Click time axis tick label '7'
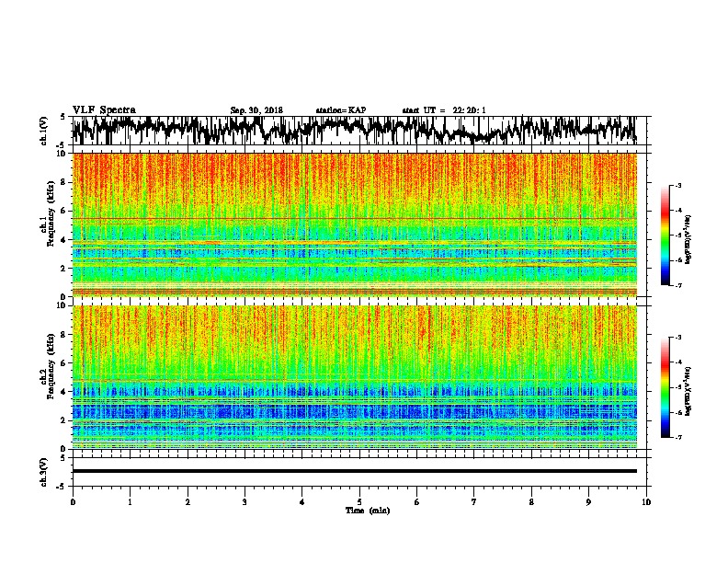The image size is (728, 563). click(474, 502)
